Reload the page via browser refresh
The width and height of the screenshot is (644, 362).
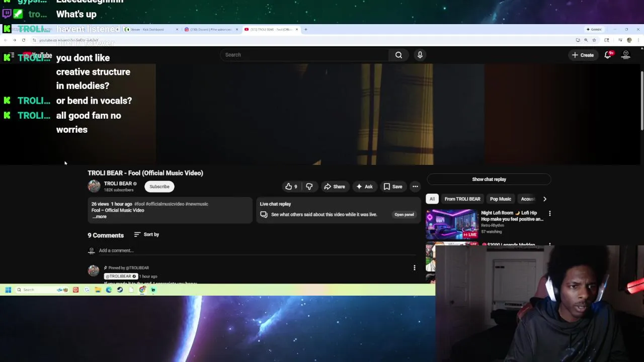click(23, 40)
